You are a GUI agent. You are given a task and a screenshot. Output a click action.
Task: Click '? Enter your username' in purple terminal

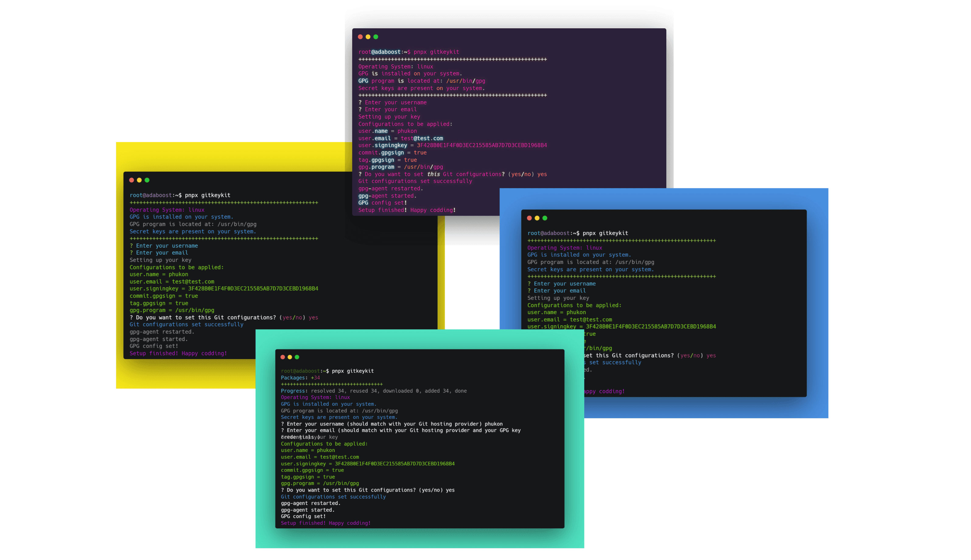(x=392, y=102)
